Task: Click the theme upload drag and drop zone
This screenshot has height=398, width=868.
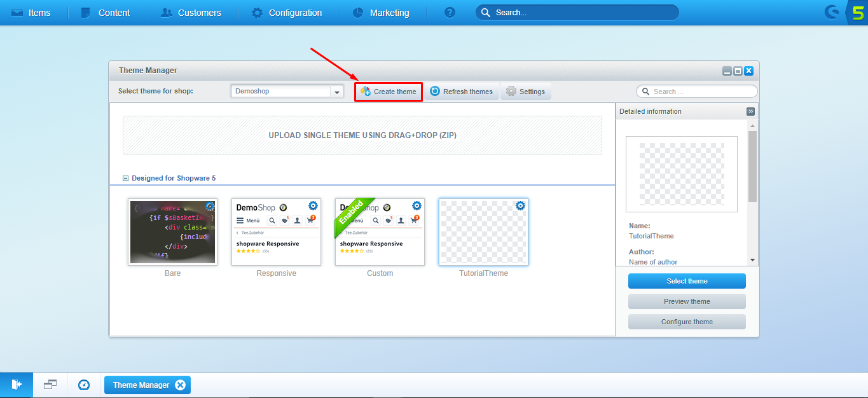Action: [362, 135]
